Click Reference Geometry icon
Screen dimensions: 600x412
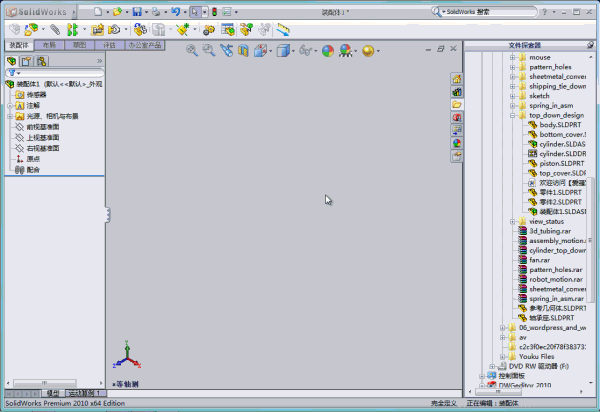tap(183, 29)
